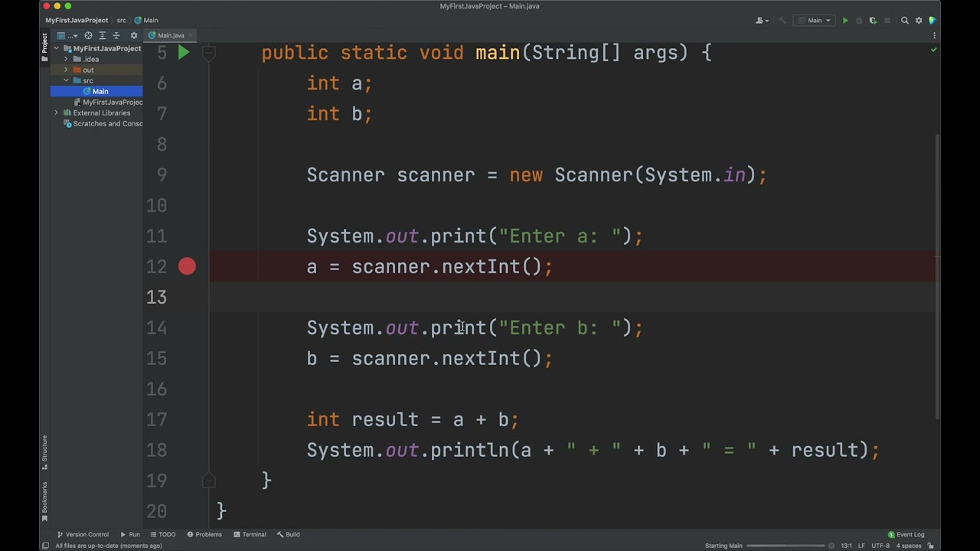Open IDE settings gear icon
The image size is (980, 551).
point(919,21)
